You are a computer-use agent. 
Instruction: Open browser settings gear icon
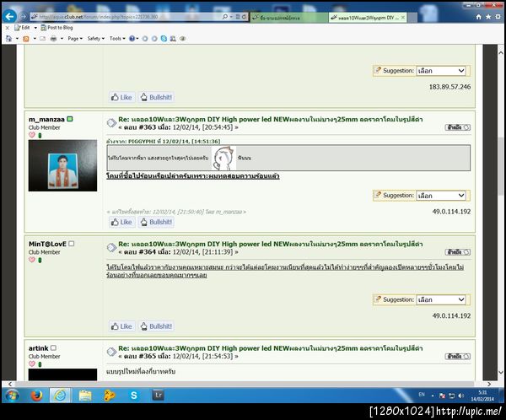498,17
